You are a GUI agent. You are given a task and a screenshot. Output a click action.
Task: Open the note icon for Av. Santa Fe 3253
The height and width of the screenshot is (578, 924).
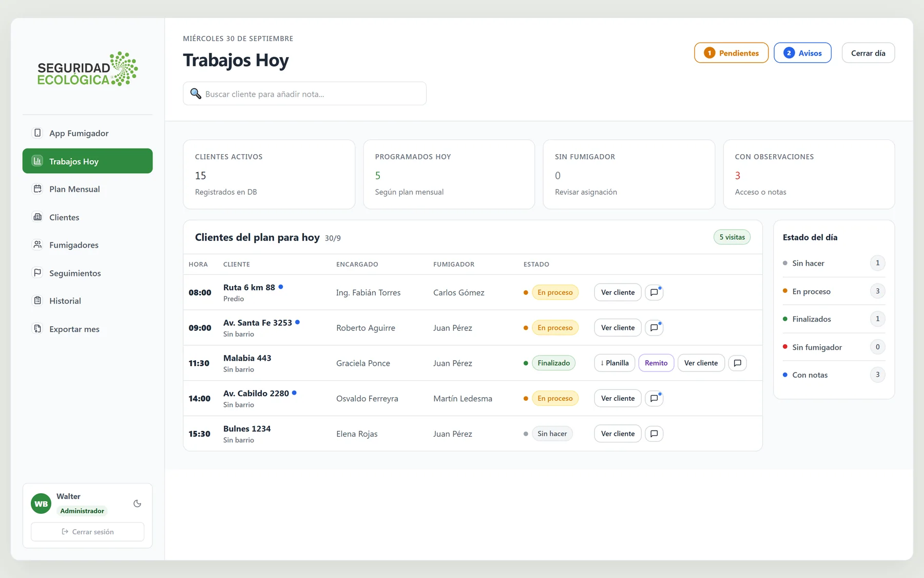tap(654, 328)
